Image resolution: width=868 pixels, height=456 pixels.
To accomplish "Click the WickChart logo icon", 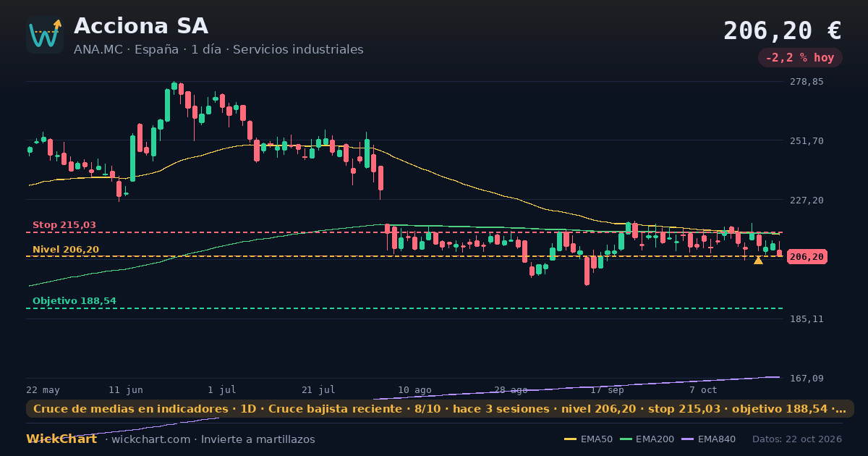I will pyautogui.click(x=45, y=35).
